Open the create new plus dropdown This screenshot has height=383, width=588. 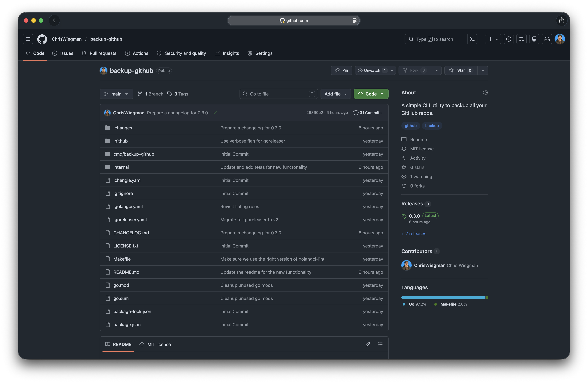[x=493, y=39]
